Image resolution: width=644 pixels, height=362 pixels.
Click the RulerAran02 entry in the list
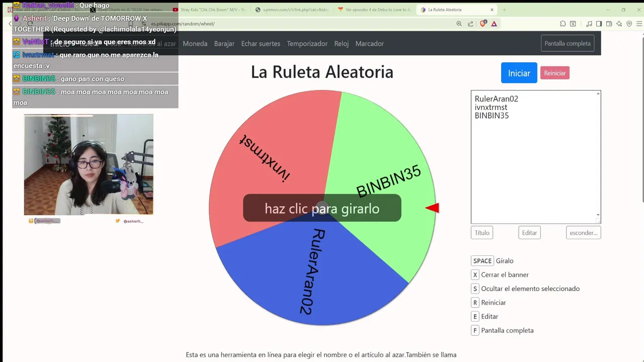[x=496, y=99]
